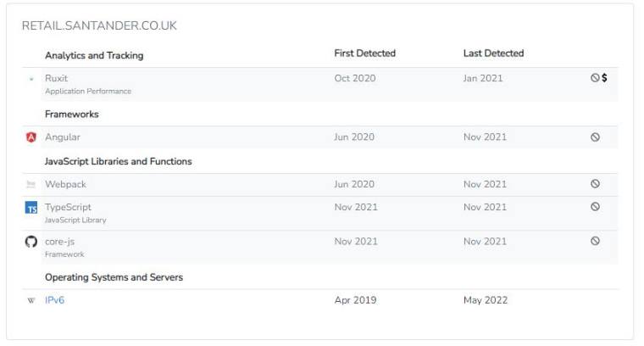
Task: Click the First Detected column header
Action: (364, 53)
